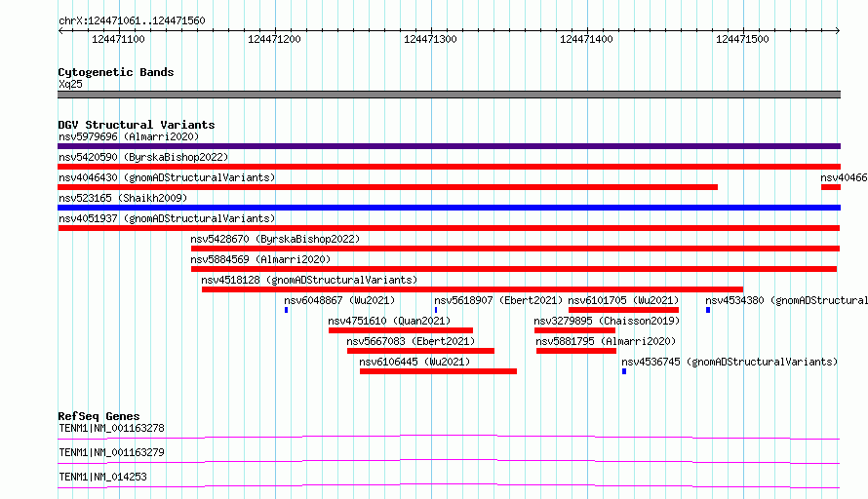Click the Xq25 cytogenetic band gray bar
The width and height of the screenshot is (868, 499).
pos(449,95)
